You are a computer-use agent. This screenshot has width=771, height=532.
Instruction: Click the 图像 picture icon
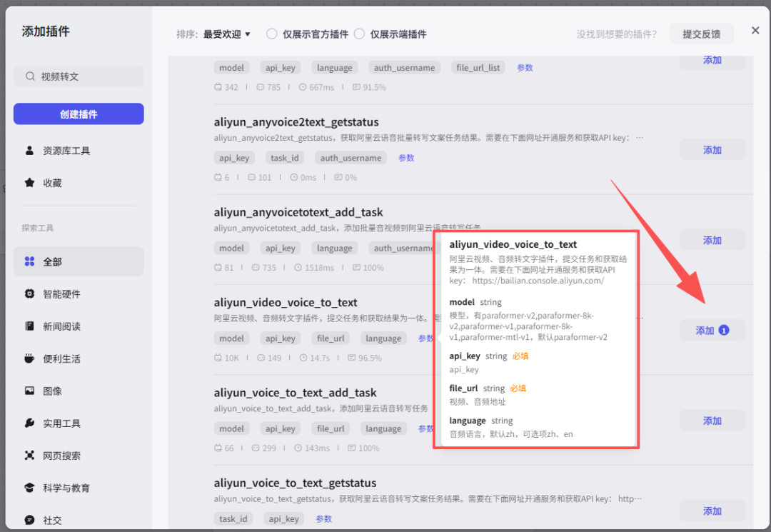[x=29, y=391]
